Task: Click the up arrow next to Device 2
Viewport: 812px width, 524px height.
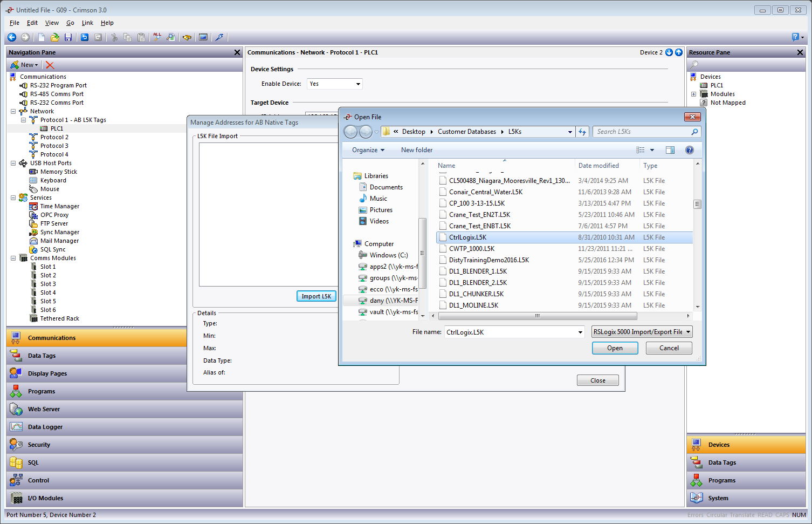Action: tap(679, 52)
